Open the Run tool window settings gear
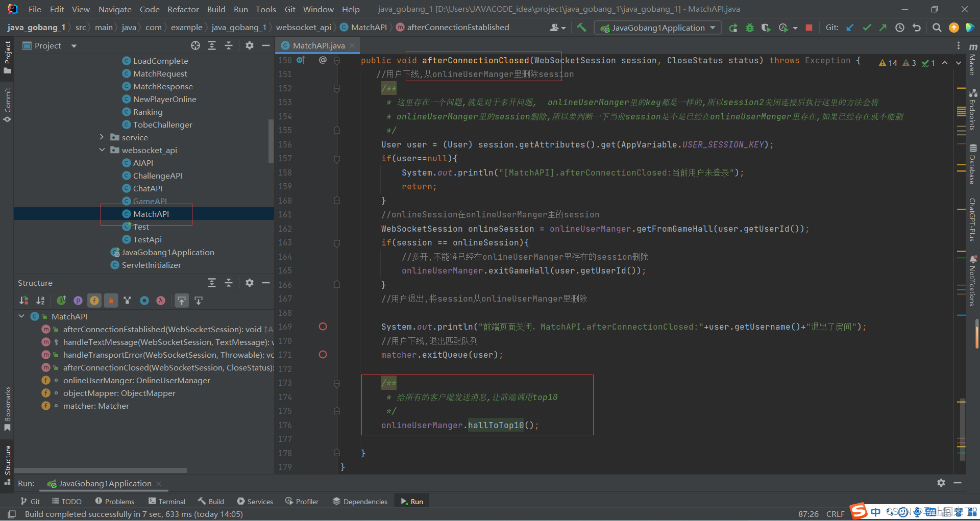980x521 pixels. pyautogui.click(x=941, y=483)
